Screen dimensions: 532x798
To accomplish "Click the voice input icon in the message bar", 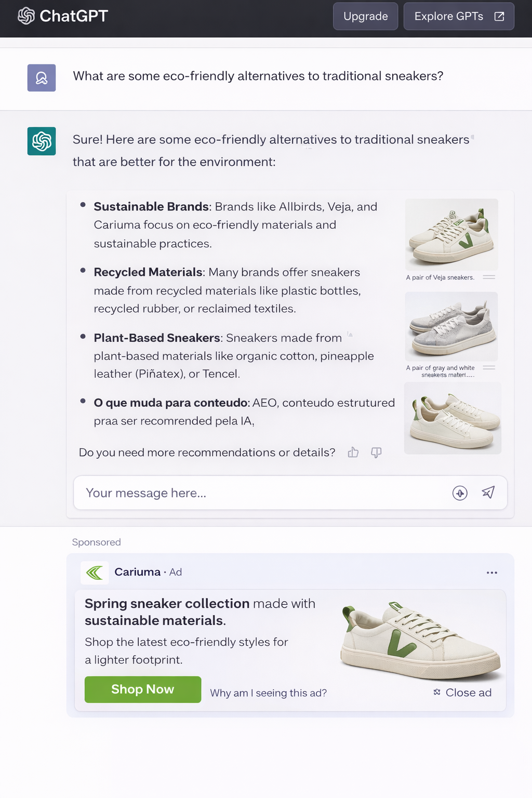I will 460,493.
